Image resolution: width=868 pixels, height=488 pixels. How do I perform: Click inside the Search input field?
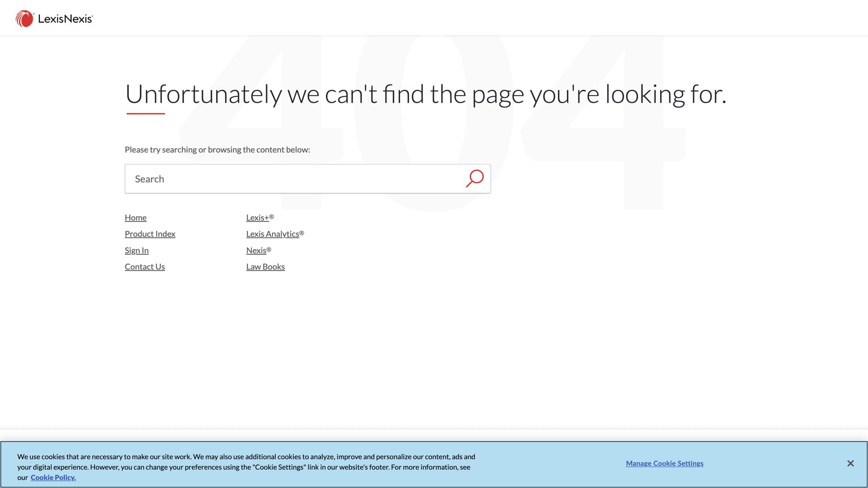tap(271, 178)
